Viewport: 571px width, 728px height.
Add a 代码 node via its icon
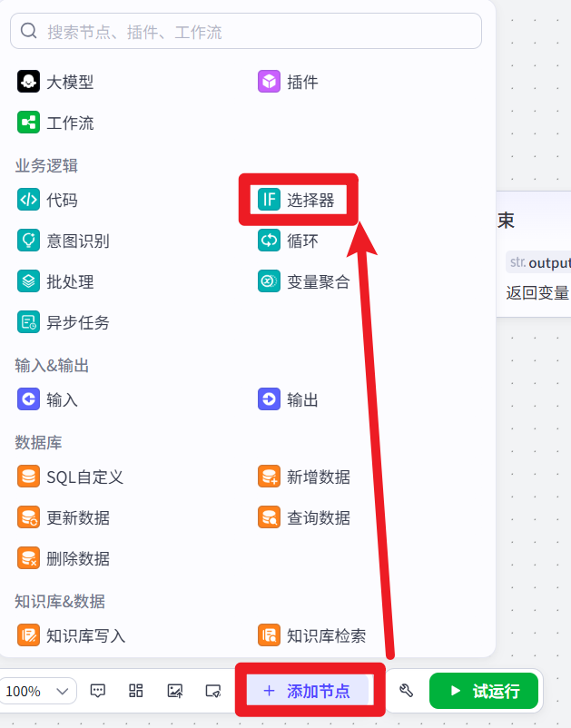[28, 200]
